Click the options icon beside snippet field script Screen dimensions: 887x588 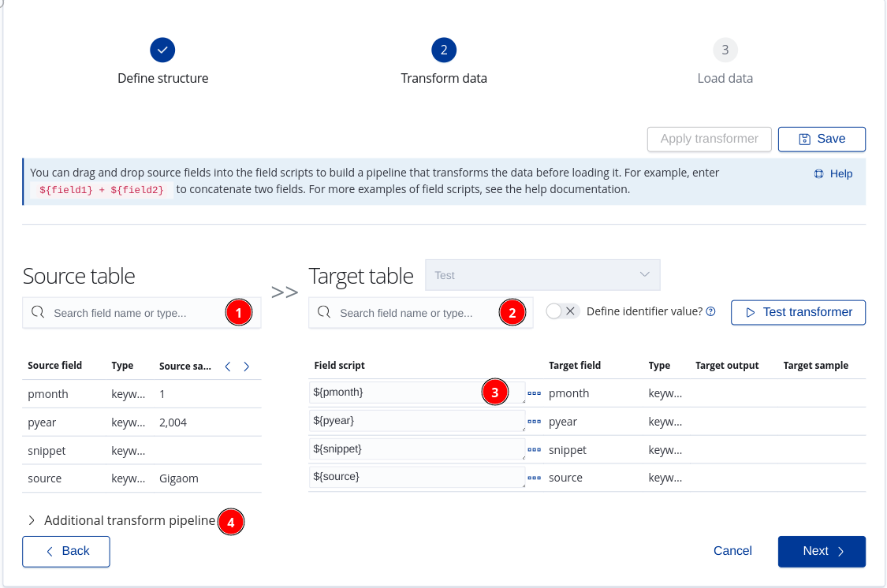[535, 450]
